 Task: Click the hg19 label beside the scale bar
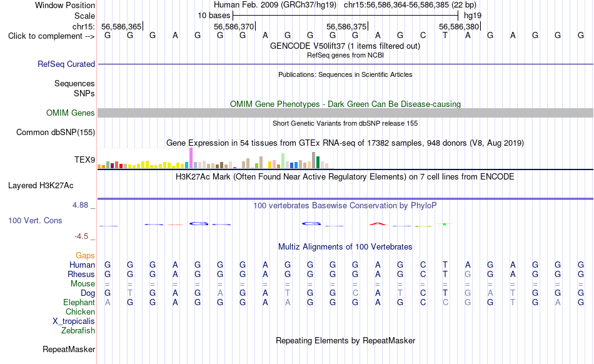pos(473,16)
